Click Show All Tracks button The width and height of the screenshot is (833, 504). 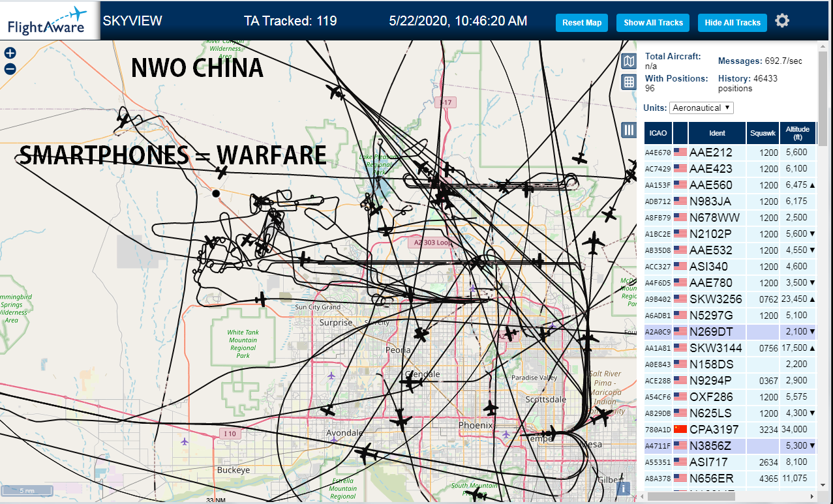(653, 22)
